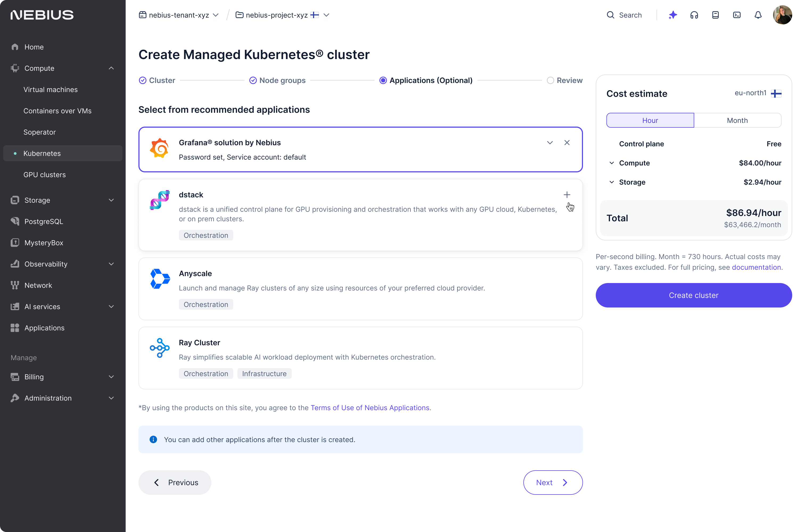Open support headset icon
Screen dimensions: 805x532
coord(694,15)
